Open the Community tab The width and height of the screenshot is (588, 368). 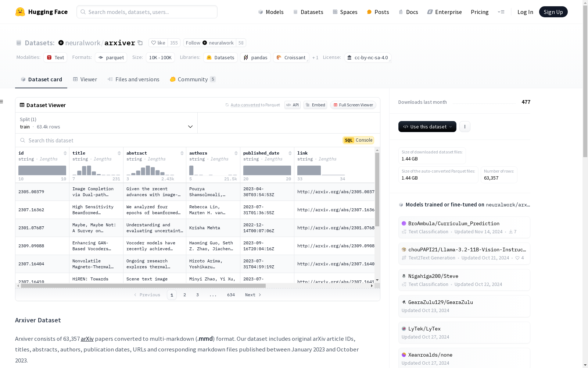pos(193,79)
